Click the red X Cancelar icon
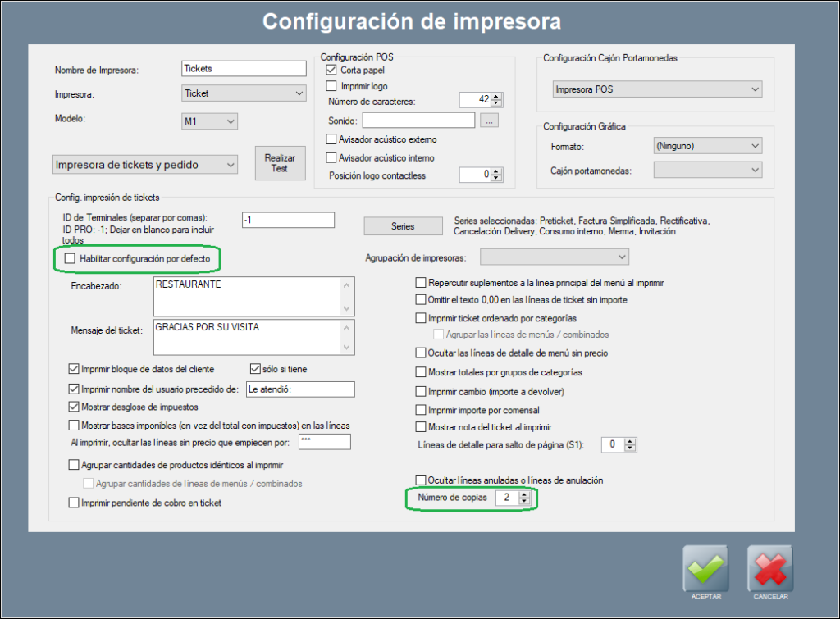Screen dimensions: 840x619 click(x=769, y=568)
